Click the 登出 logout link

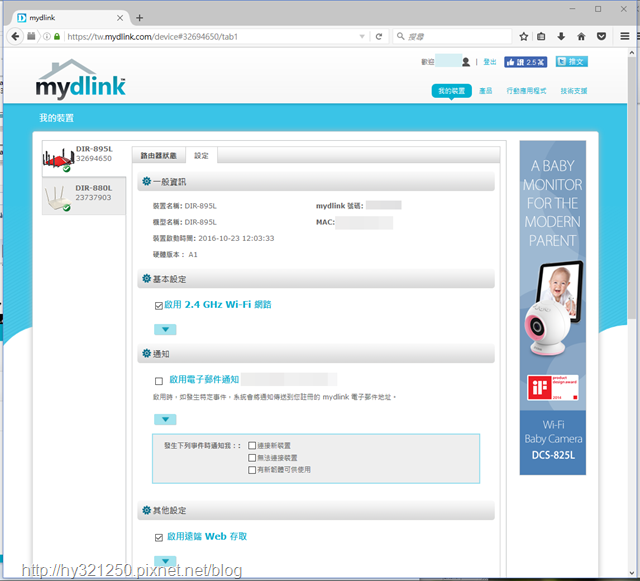pyautogui.click(x=490, y=62)
